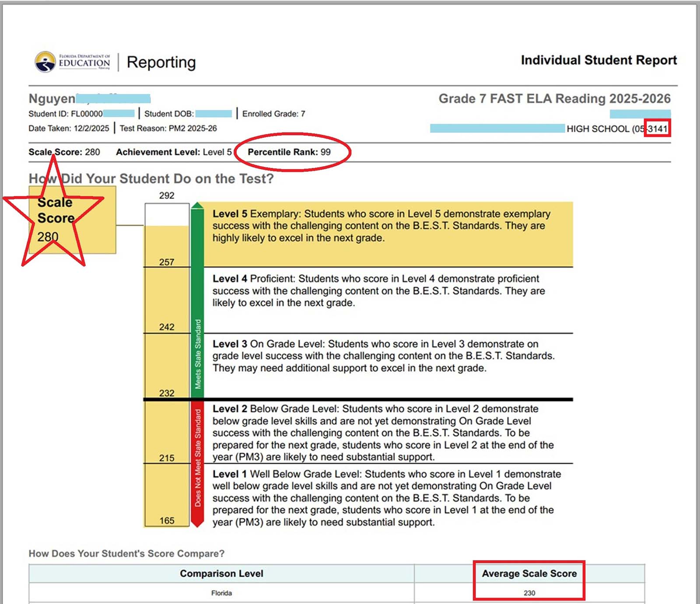Click the Achievement Level: Level 5 text
The width and height of the screenshot is (700, 604).
[174, 152]
